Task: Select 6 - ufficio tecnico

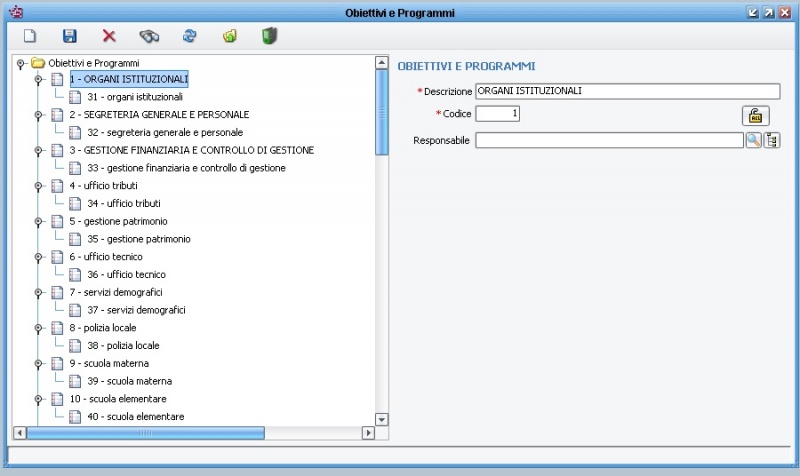Action: pos(106,257)
